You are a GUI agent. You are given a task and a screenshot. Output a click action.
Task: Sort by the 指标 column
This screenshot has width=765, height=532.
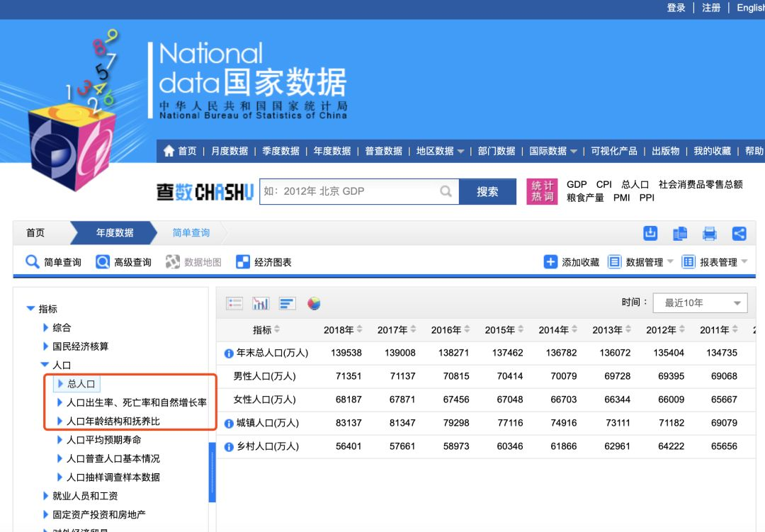click(277, 329)
